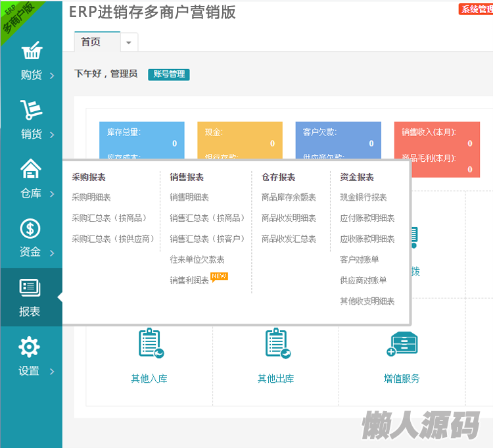This screenshot has width=493, height=448.
Task: Expand the 设置 submenu chevron
Action: (x=52, y=372)
